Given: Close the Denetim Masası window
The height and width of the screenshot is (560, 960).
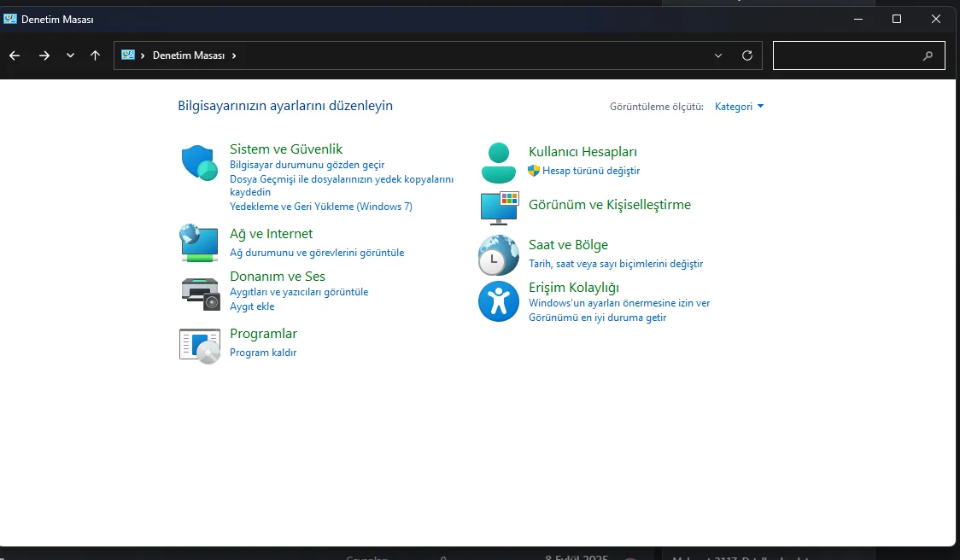Looking at the screenshot, I should point(935,19).
